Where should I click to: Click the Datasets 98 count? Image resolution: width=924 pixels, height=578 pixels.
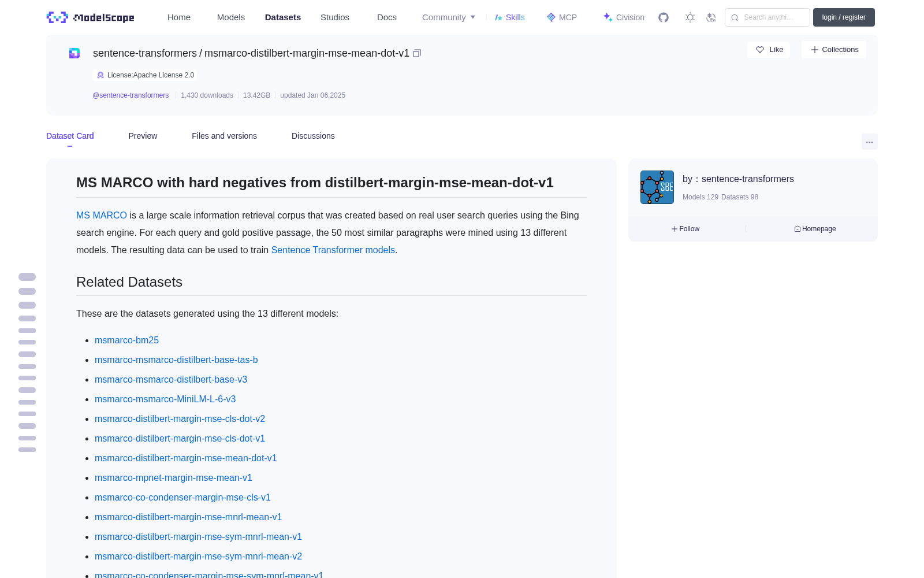(x=740, y=197)
